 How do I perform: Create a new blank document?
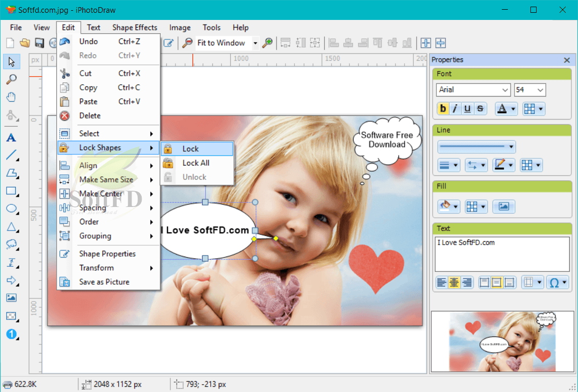tap(10, 43)
